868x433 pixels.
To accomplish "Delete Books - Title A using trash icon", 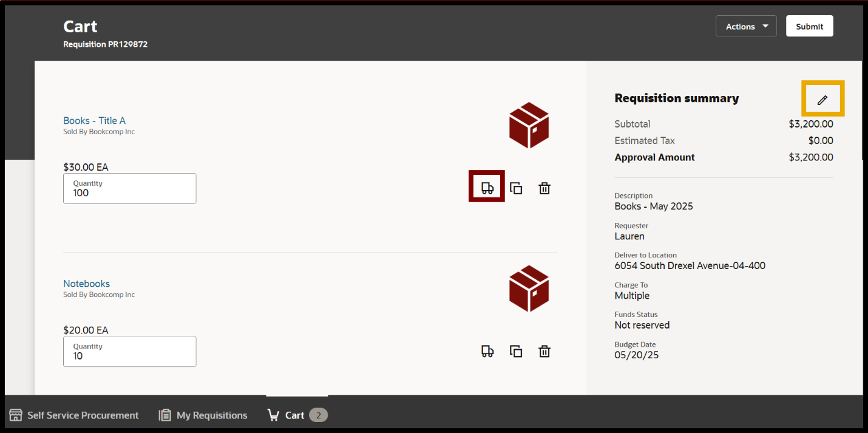I will 544,188.
